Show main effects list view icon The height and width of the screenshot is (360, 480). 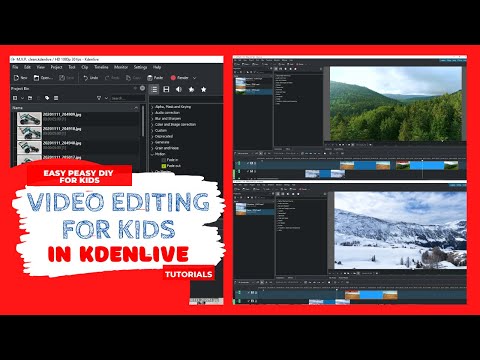154,89
